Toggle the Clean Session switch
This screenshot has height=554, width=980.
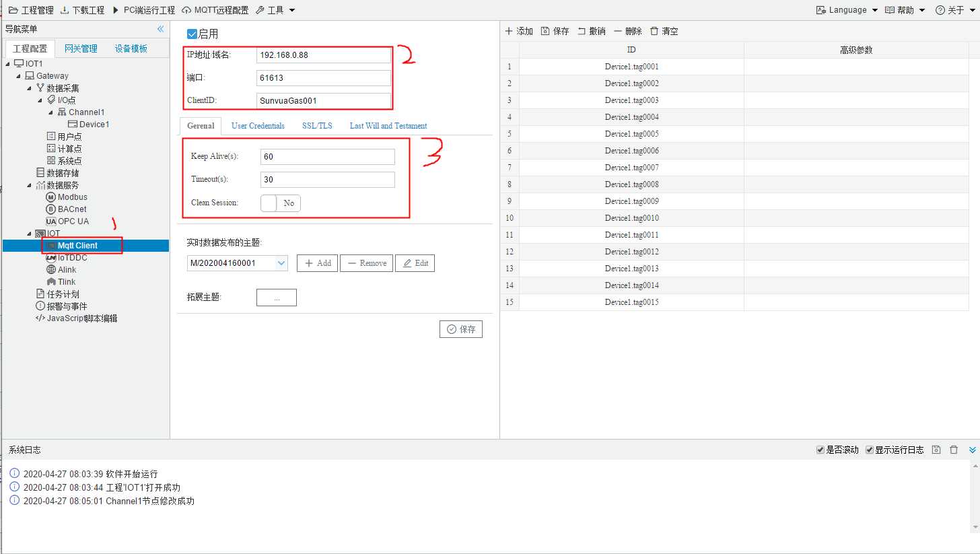tap(281, 203)
